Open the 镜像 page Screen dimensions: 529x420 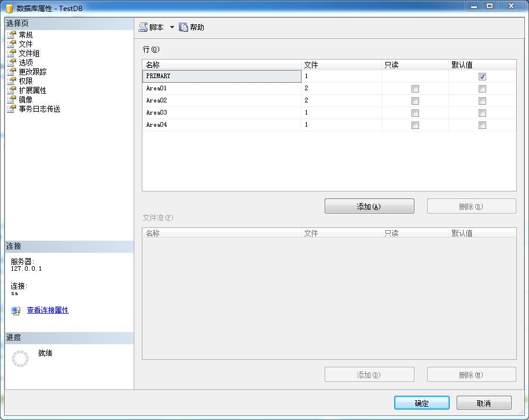[25, 100]
